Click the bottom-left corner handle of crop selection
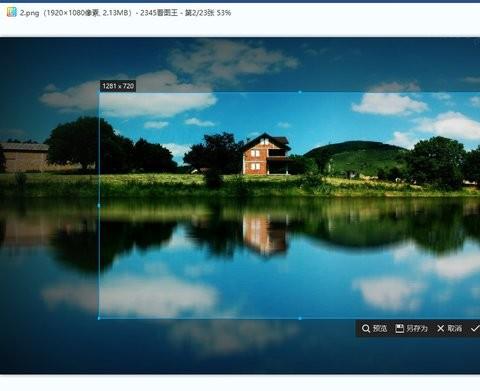 coord(99,318)
